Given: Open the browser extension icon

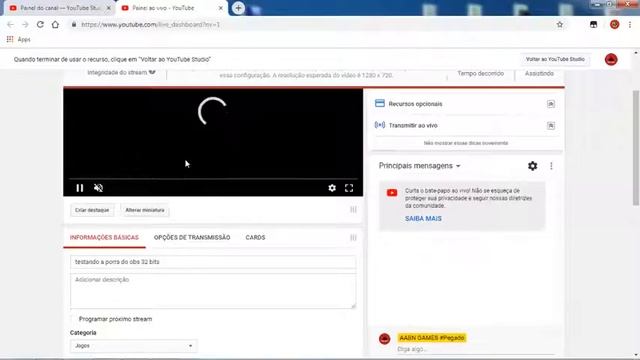Looking at the screenshot, I should pyautogui.click(x=593, y=24).
